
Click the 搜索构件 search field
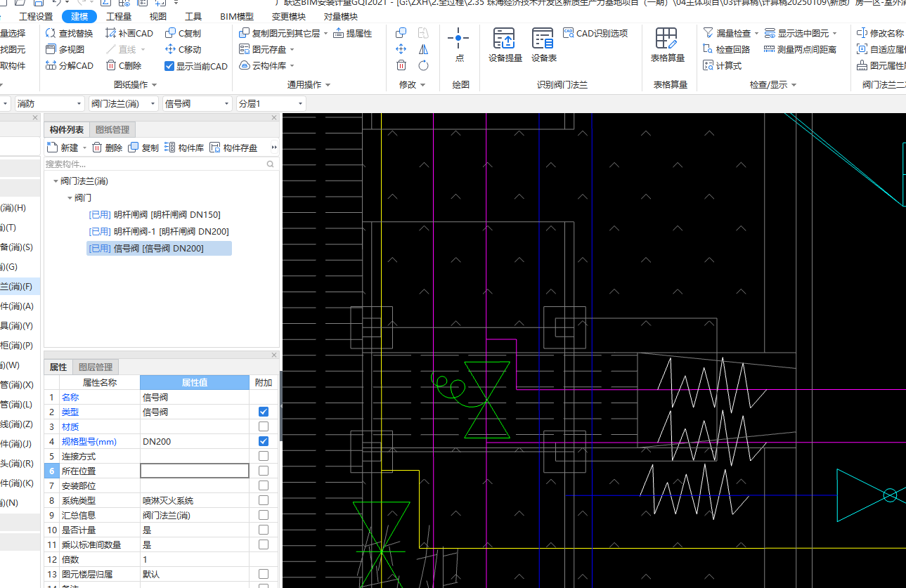coord(160,164)
